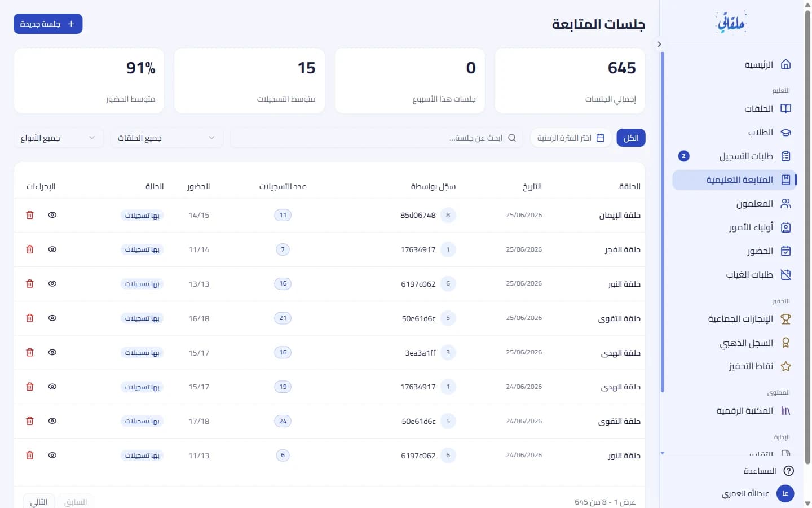Open الطلاب in the sidebar
Screen dimensions: 812x508
click(734, 133)
